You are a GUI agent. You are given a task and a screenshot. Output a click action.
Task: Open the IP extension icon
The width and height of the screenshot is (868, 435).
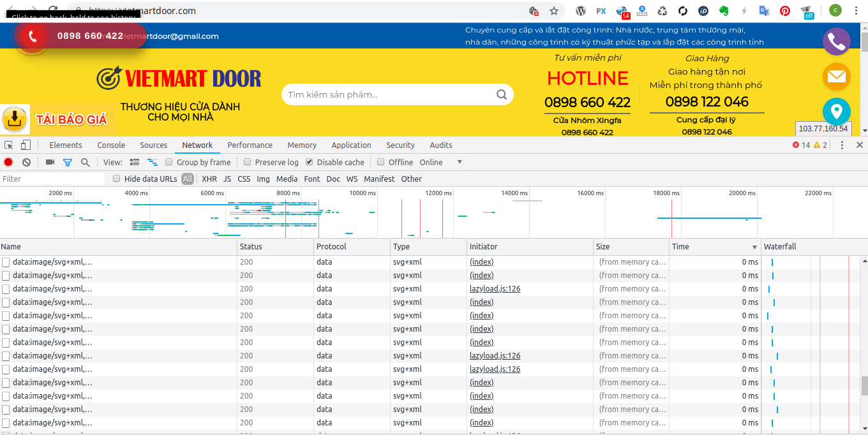pos(703,11)
